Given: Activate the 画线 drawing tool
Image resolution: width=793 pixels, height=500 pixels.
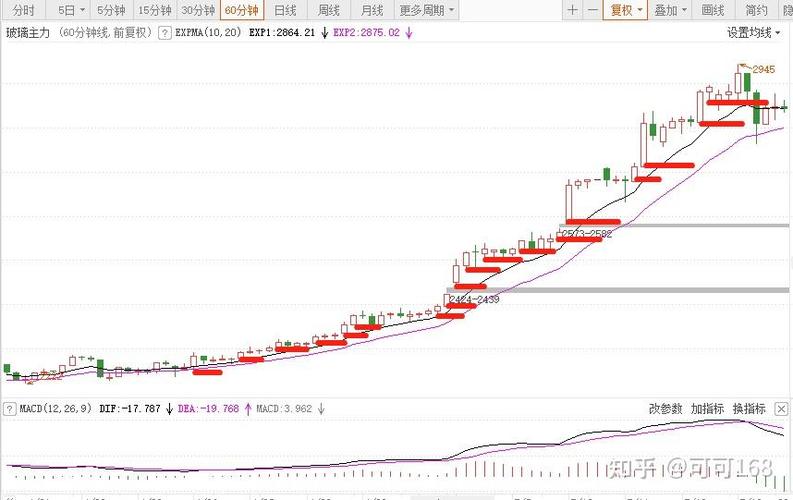Looking at the screenshot, I should pos(713,10).
